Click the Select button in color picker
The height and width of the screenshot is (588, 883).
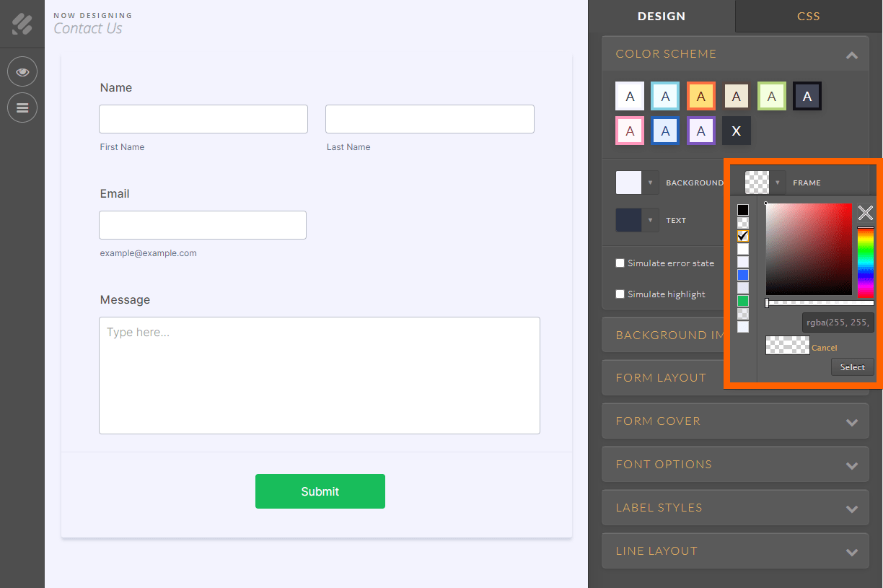(852, 367)
